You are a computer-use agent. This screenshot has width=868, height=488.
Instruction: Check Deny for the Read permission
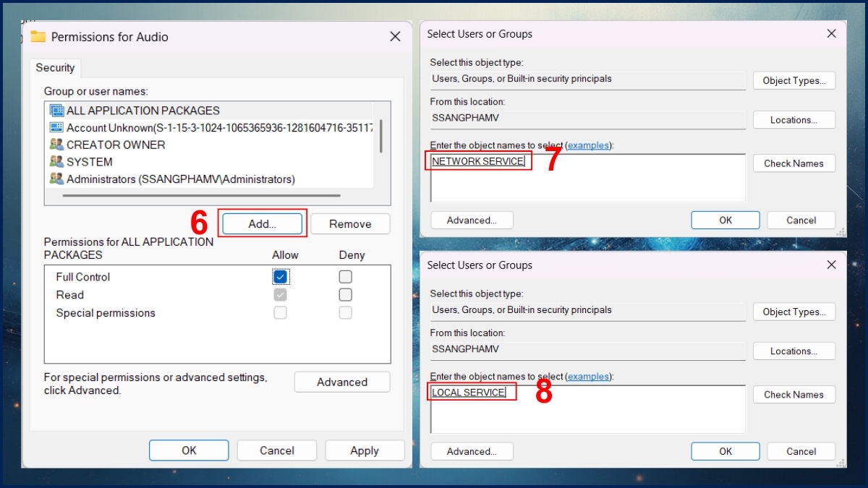point(345,294)
